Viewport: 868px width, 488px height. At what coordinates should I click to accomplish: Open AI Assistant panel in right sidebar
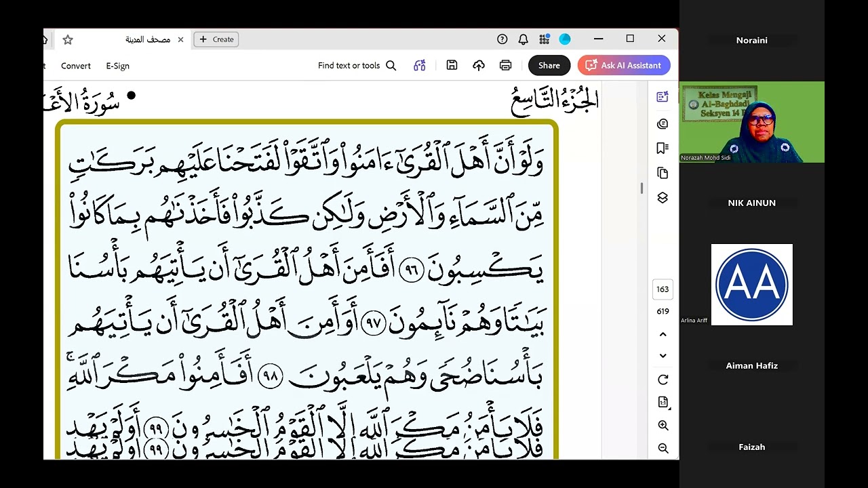pos(663,97)
